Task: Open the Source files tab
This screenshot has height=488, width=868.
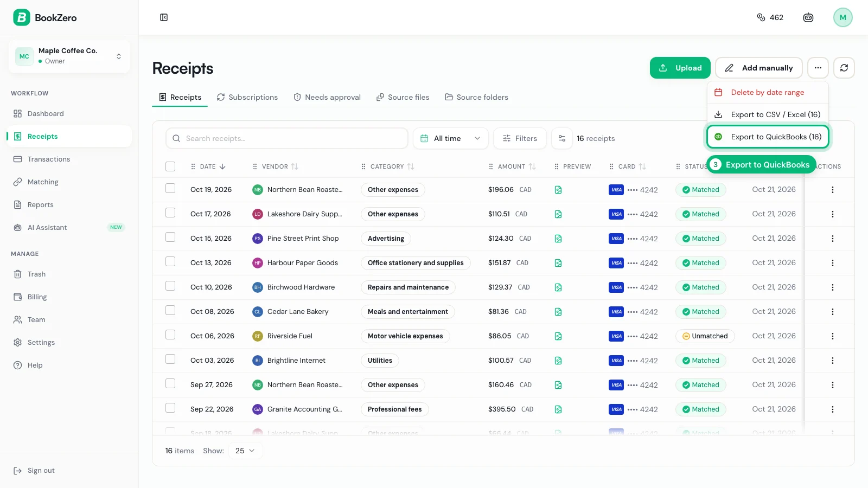Action: tap(403, 97)
